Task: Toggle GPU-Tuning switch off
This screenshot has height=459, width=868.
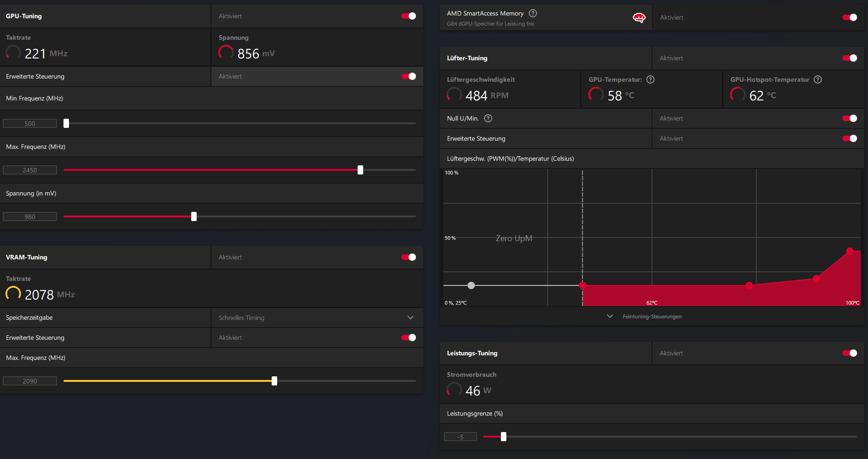Action: click(409, 16)
